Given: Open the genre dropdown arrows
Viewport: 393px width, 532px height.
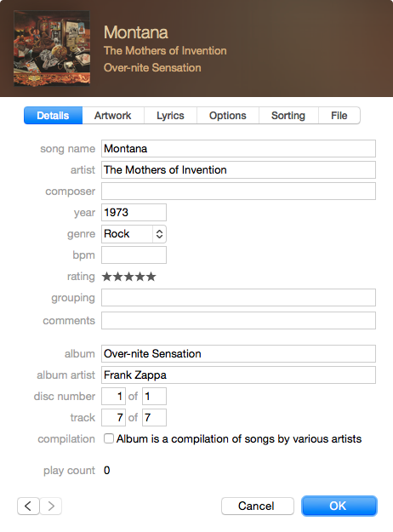Looking at the screenshot, I should [x=159, y=234].
